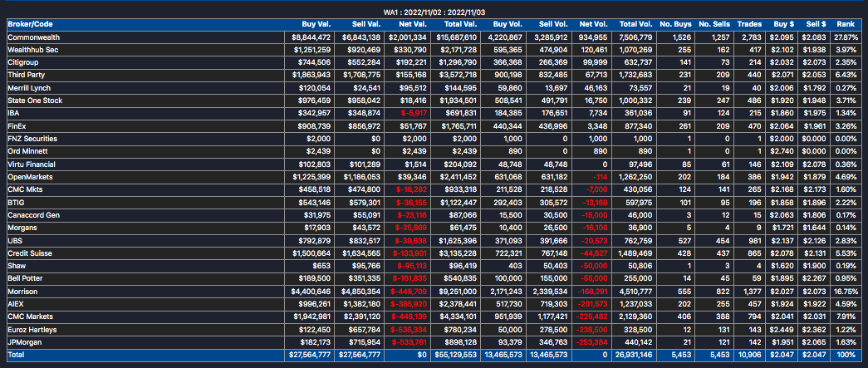Click the WA1 date range title

pos(434,12)
